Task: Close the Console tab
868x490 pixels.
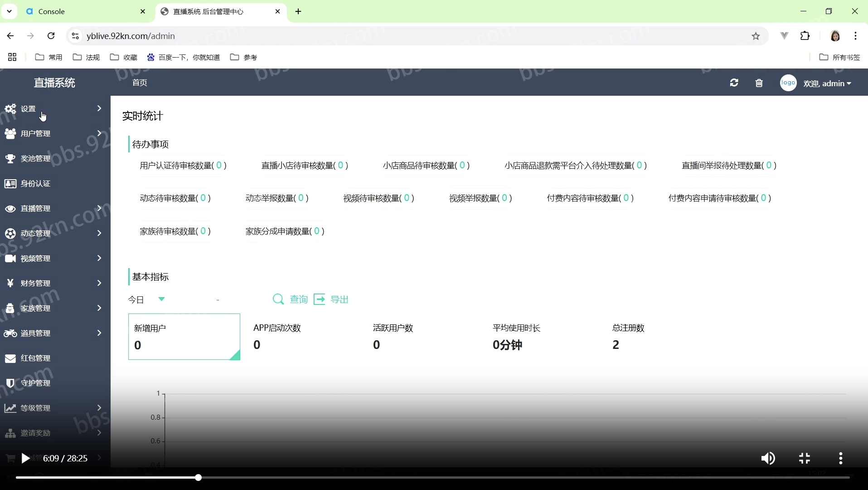Action: click(x=143, y=11)
